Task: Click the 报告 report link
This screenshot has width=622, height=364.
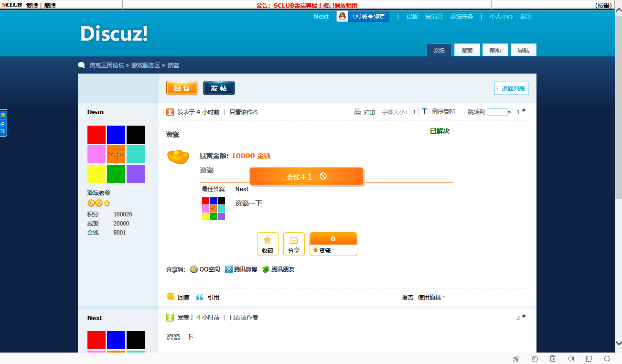Action: point(408,297)
